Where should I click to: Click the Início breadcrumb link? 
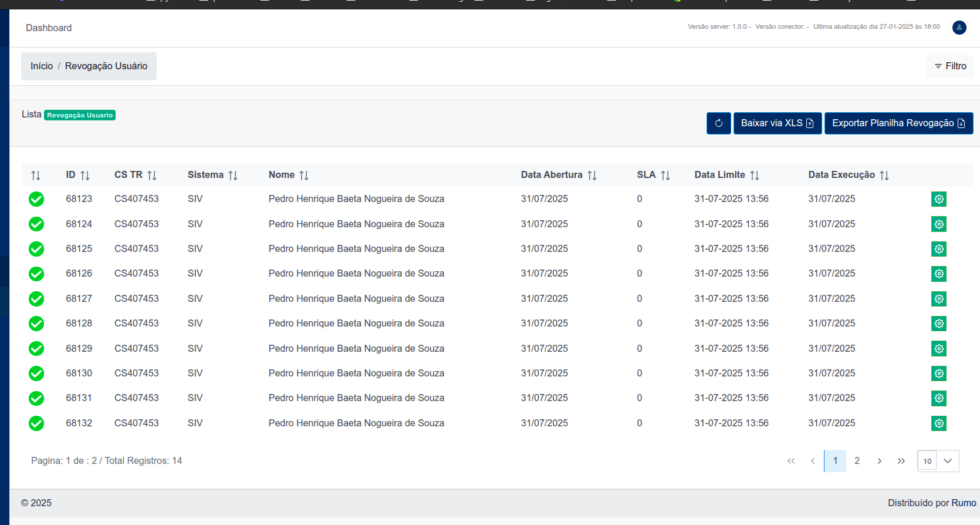point(42,66)
